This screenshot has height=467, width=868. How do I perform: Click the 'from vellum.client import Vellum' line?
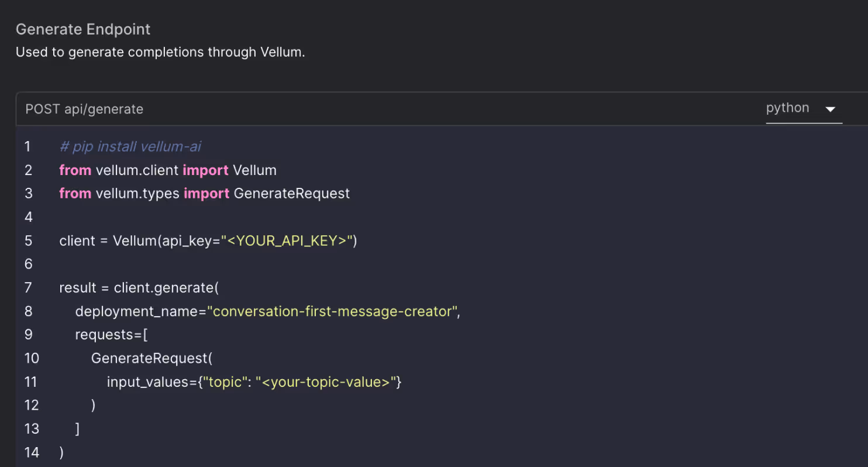click(x=168, y=170)
